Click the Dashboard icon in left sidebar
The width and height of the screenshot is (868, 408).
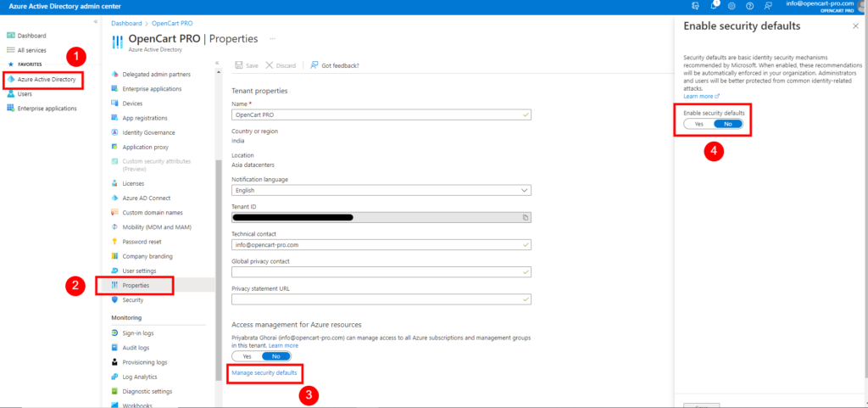(10, 36)
